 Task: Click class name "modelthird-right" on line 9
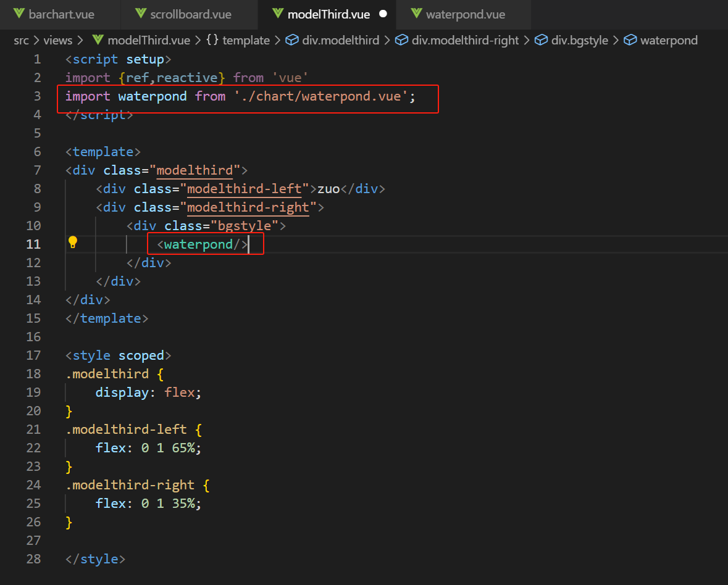248,208
